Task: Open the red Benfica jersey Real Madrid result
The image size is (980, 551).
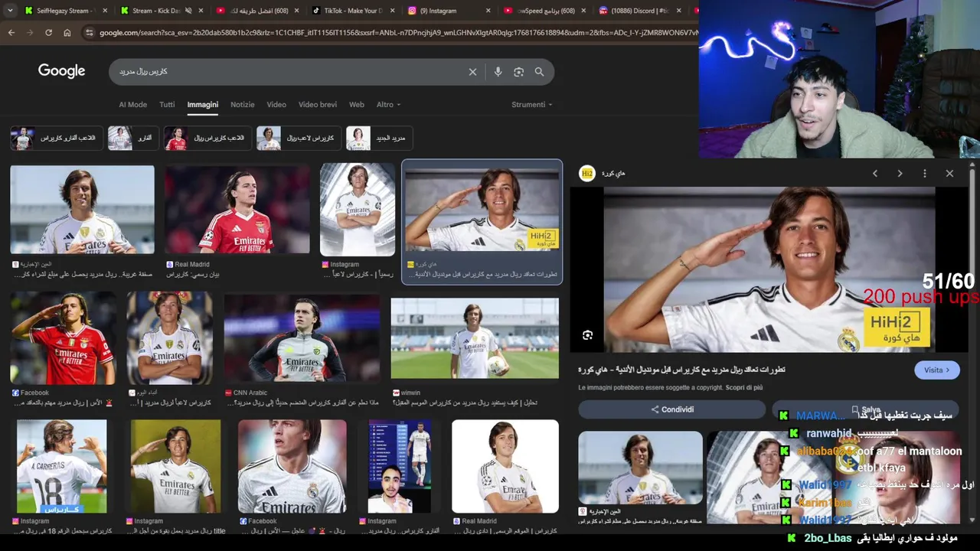Action: point(237,210)
